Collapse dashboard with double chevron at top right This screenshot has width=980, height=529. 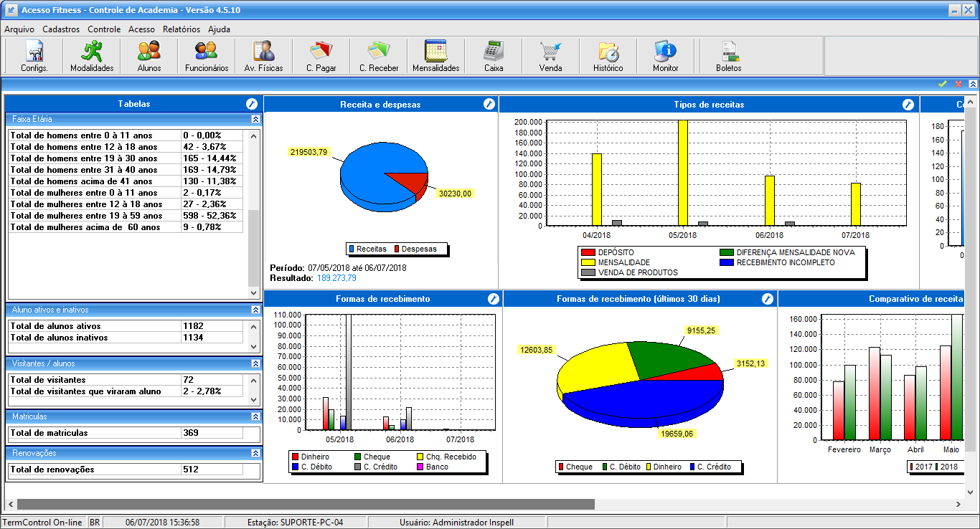click(973, 84)
